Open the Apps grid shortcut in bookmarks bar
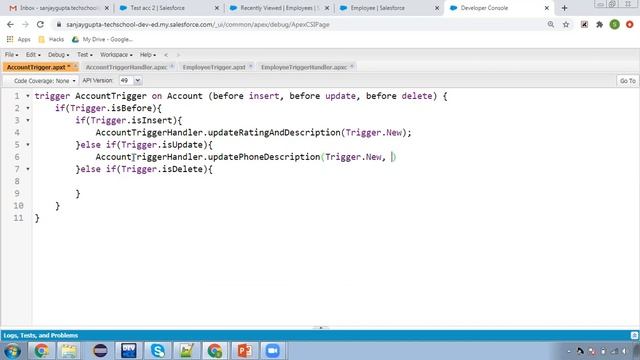640x360 pixels. pos(18,40)
